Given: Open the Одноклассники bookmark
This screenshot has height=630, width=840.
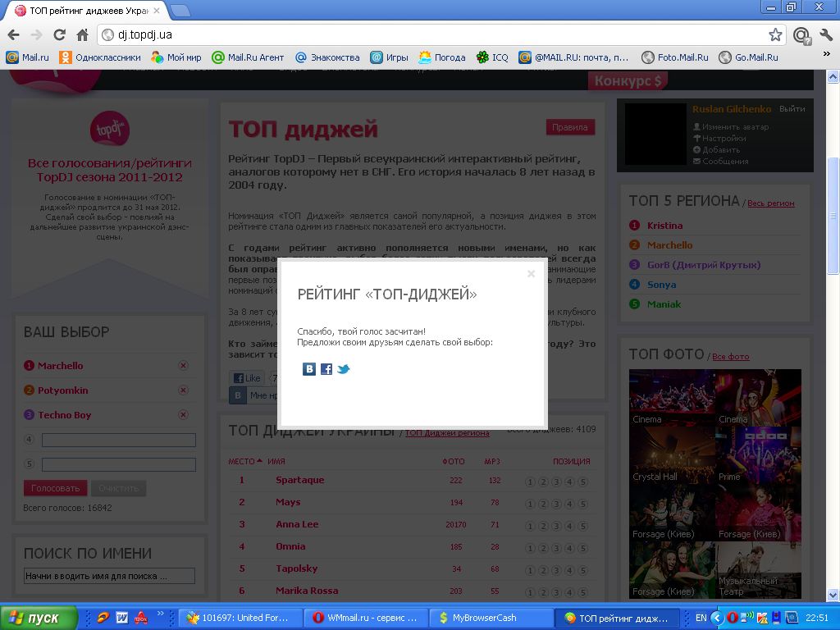Looking at the screenshot, I should click(x=100, y=57).
